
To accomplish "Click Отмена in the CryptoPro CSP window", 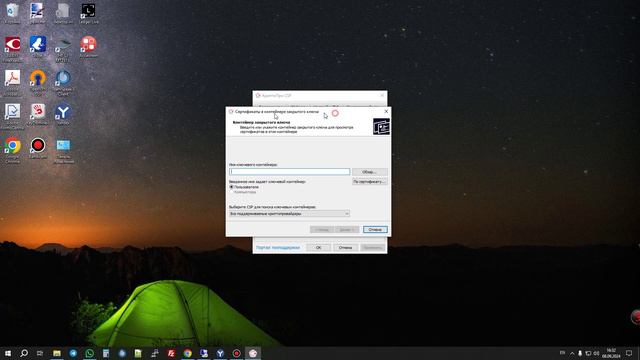I will coord(345,247).
